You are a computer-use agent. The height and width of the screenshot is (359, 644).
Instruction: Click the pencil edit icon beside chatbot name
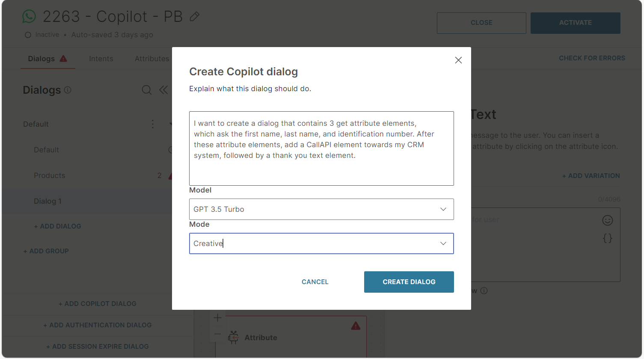pos(195,17)
